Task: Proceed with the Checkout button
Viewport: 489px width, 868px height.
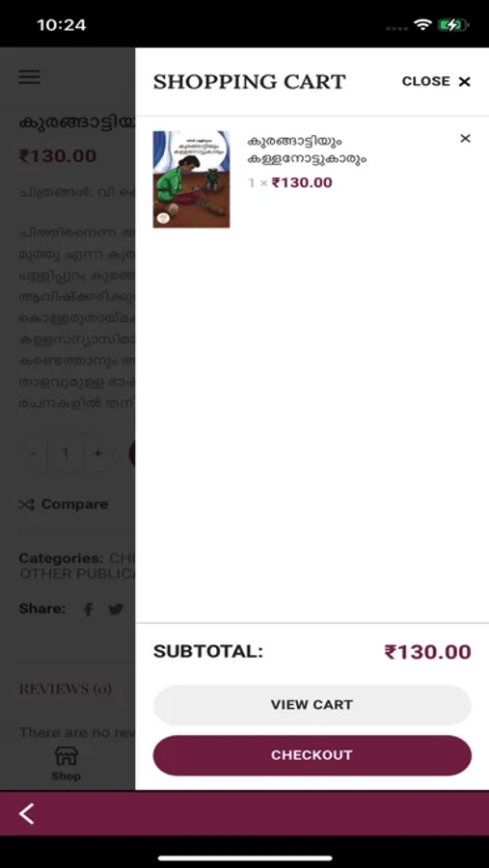Action: click(x=312, y=755)
